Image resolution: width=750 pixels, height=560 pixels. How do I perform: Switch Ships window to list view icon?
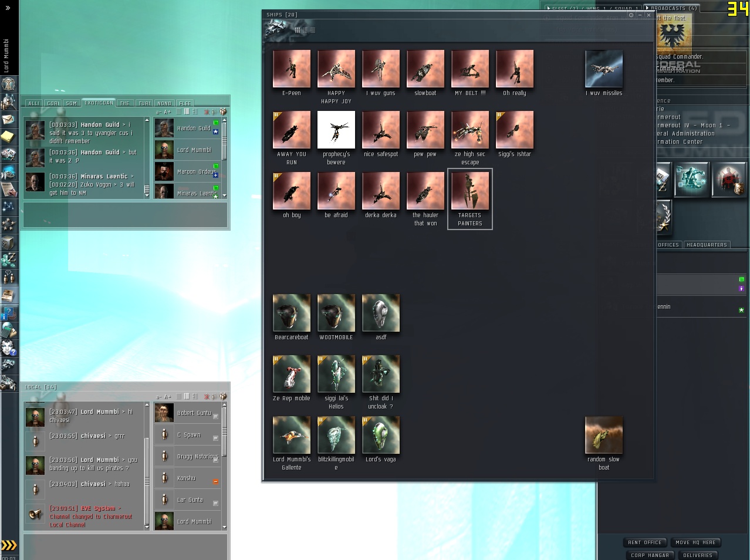coord(312,30)
